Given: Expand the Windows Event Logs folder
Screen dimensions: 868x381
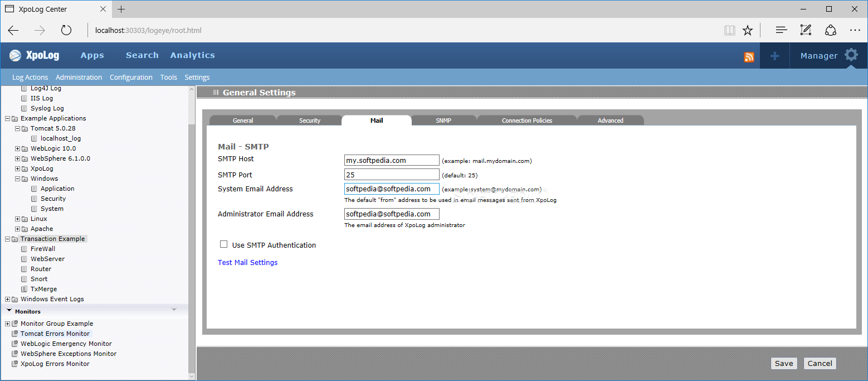Looking at the screenshot, I should [8, 299].
